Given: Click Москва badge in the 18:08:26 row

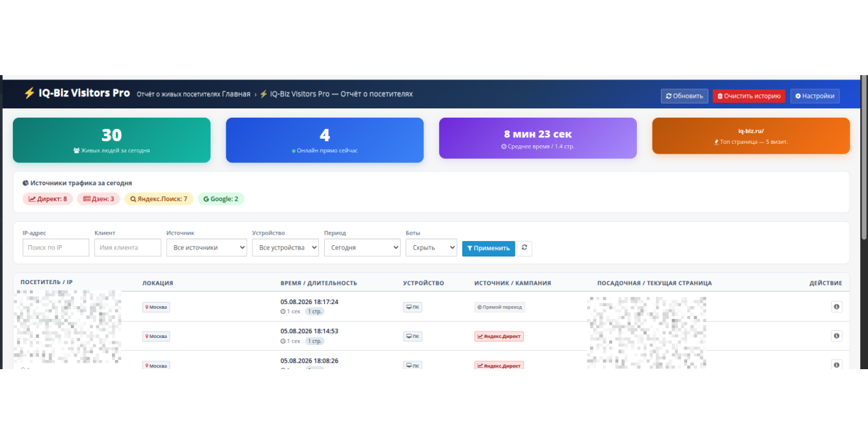Looking at the screenshot, I should click(x=156, y=366).
